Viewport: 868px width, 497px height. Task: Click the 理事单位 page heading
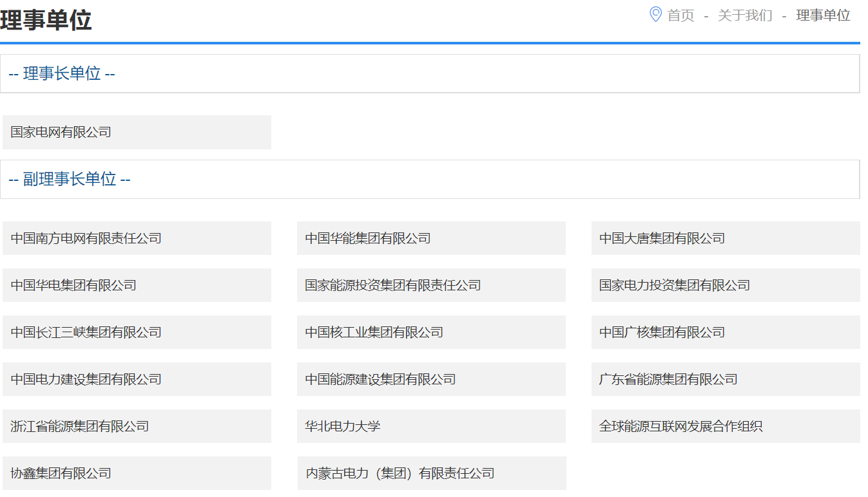[46, 20]
